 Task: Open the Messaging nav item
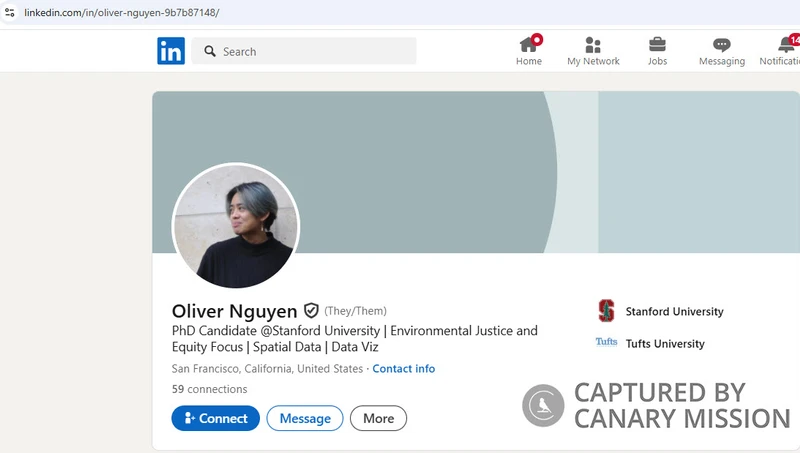(x=721, y=51)
